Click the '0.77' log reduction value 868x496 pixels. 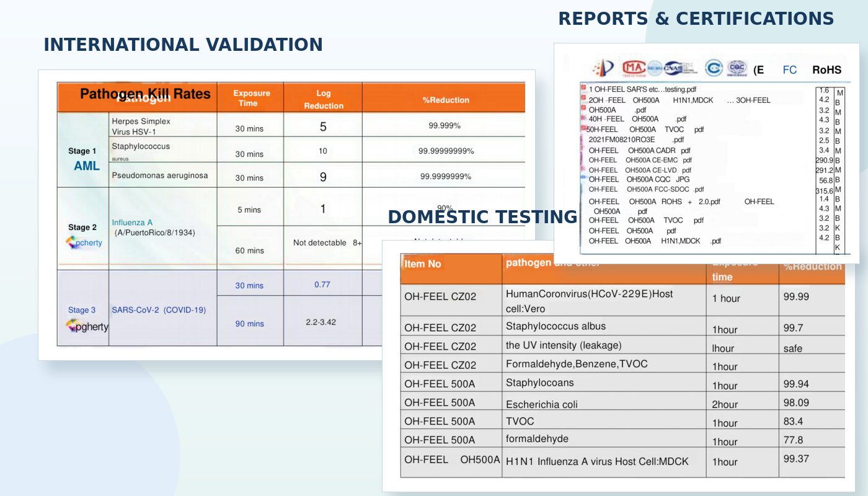(x=322, y=285)
